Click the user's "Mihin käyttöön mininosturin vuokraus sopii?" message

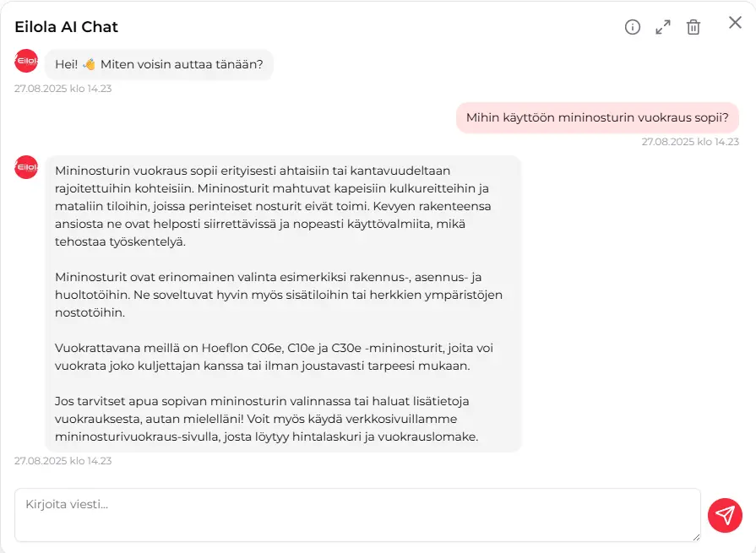click(597, 117)
